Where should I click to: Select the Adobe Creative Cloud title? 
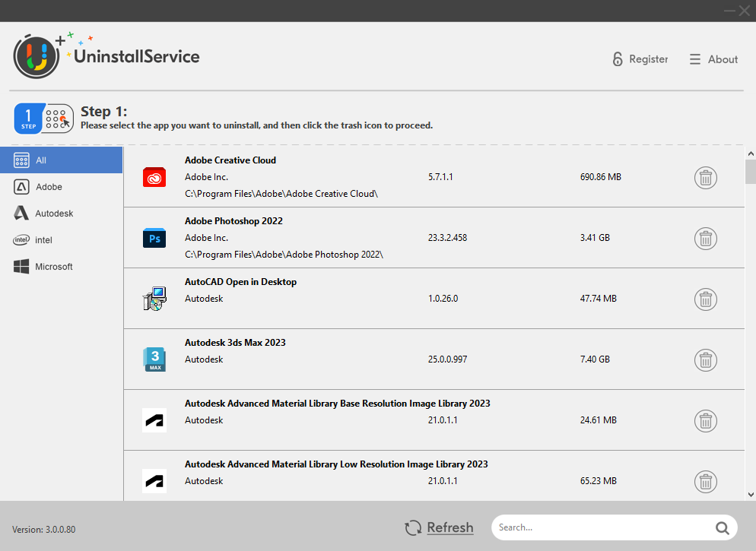pos(230,160)
